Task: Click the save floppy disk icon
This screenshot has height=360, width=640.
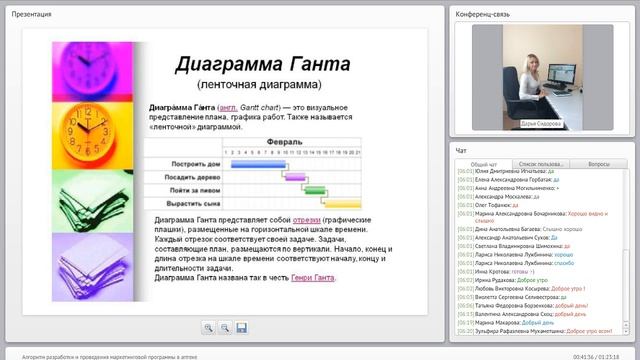Action: point(241,328)
